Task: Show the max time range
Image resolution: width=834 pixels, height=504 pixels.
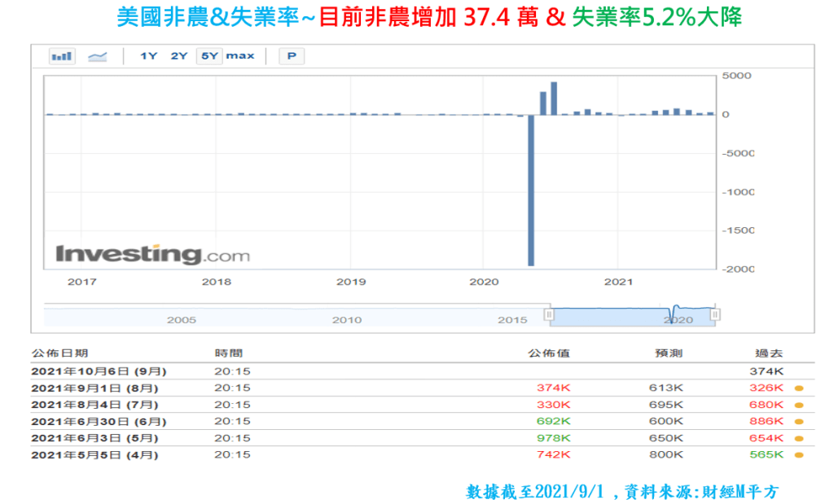Action: (240, 56)
